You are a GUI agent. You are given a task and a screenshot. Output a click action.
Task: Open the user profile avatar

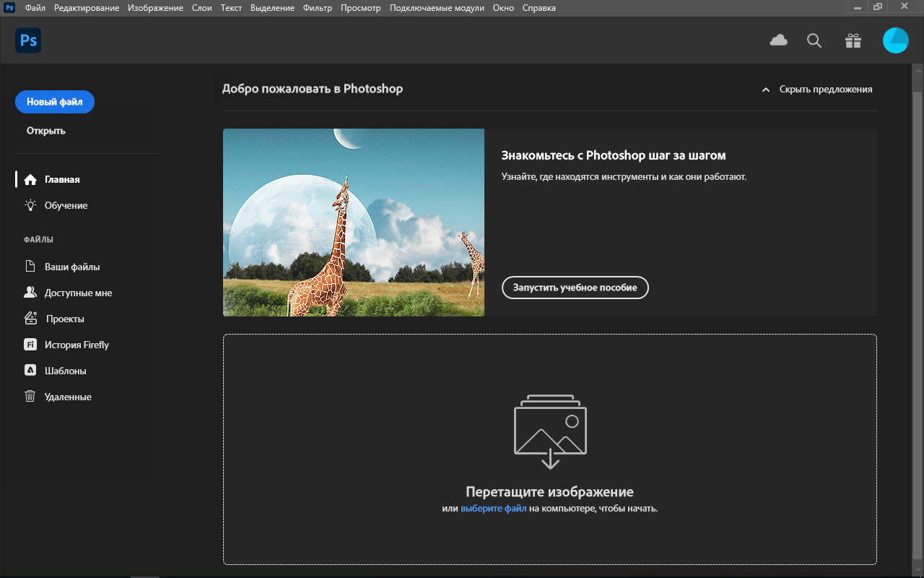[895, 41]
